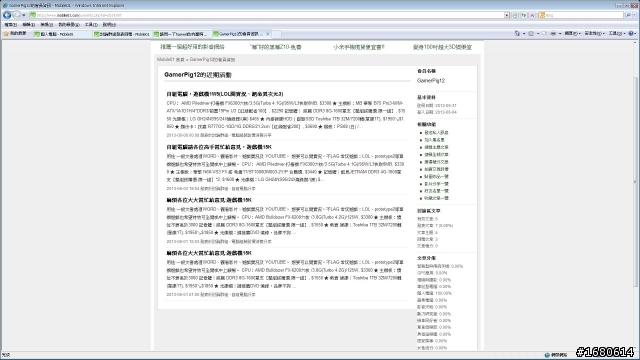Expand the Print options dropdown arrow
Image resolution: width=640 pixels, height=360 pixels.
pos(560,34)
